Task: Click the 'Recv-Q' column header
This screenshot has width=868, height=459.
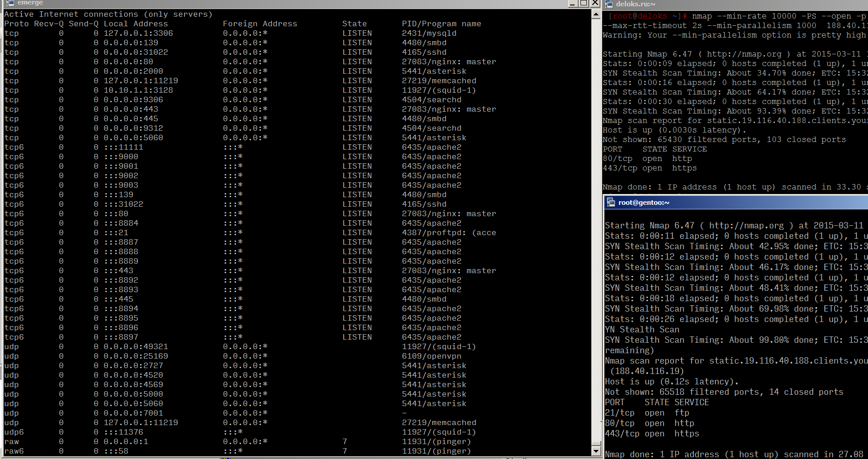Action: 49,24
